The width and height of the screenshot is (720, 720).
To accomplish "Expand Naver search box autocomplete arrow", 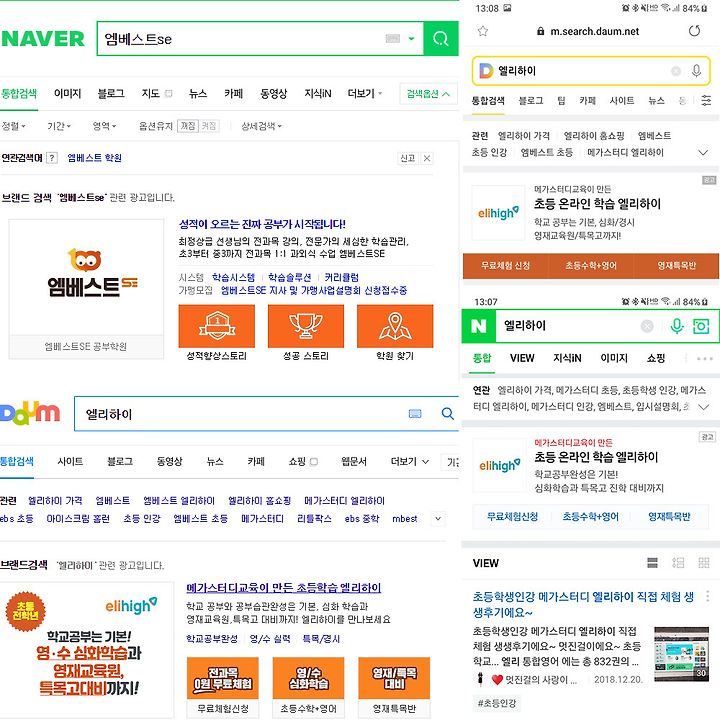I will 412,39.
